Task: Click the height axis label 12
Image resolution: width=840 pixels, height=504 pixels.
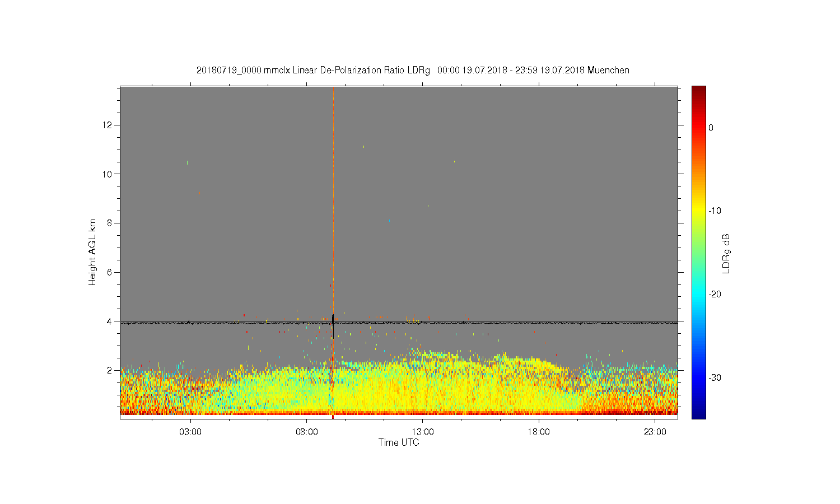Action: point(108,124)
